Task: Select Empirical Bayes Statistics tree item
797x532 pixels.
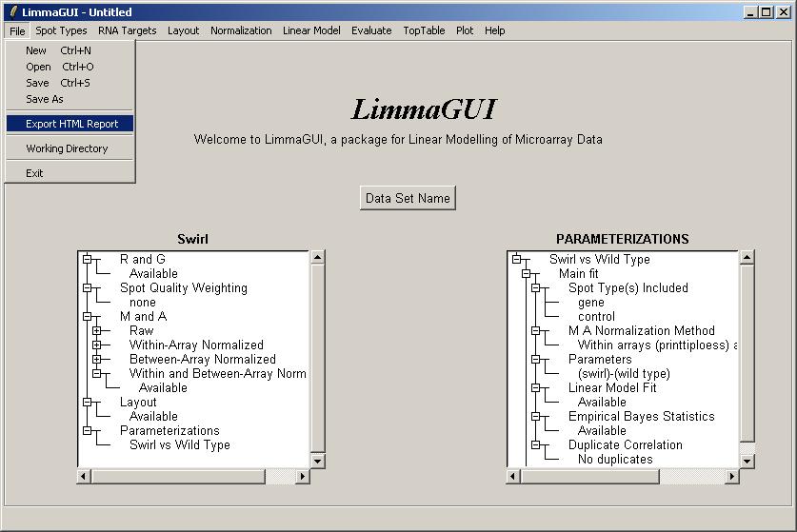Action: pos(641,416)
